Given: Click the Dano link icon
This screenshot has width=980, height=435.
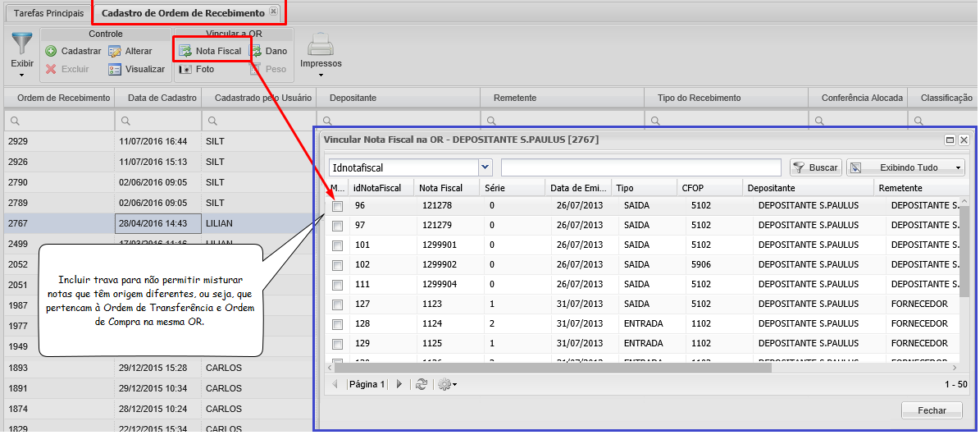Looking at the screenshot, I should [257, 51].
